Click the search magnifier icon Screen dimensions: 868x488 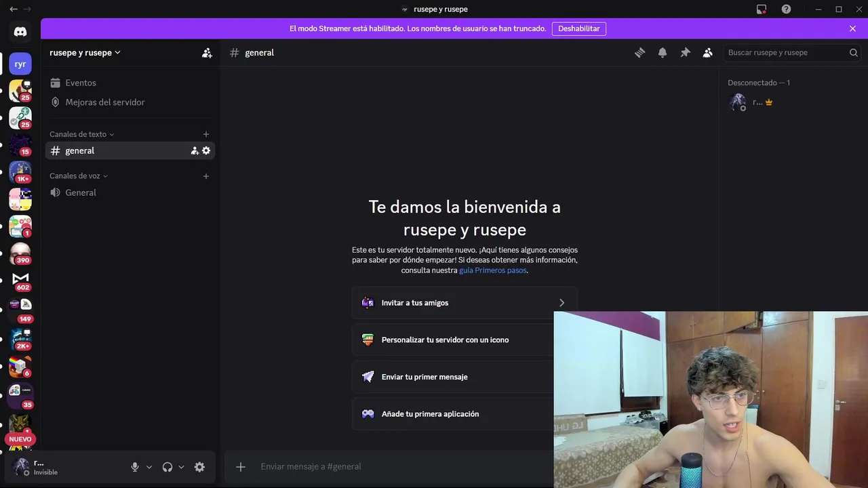[854, 53]
